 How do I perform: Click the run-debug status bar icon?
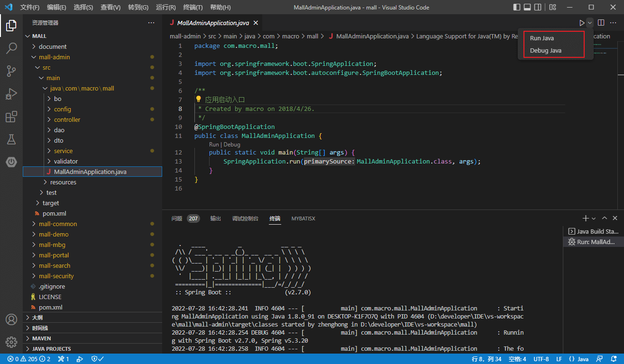[x=80, y=359]
